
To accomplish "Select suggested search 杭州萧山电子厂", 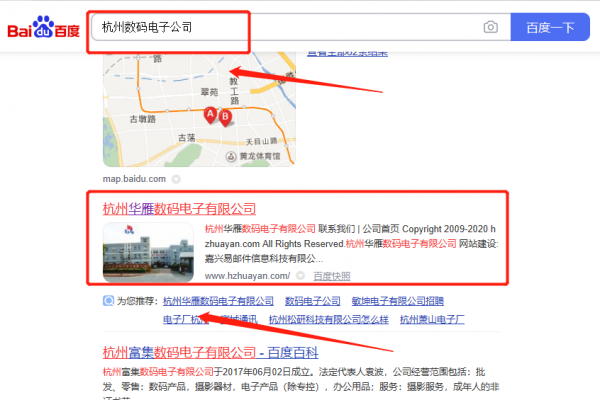I will point(432,320).
